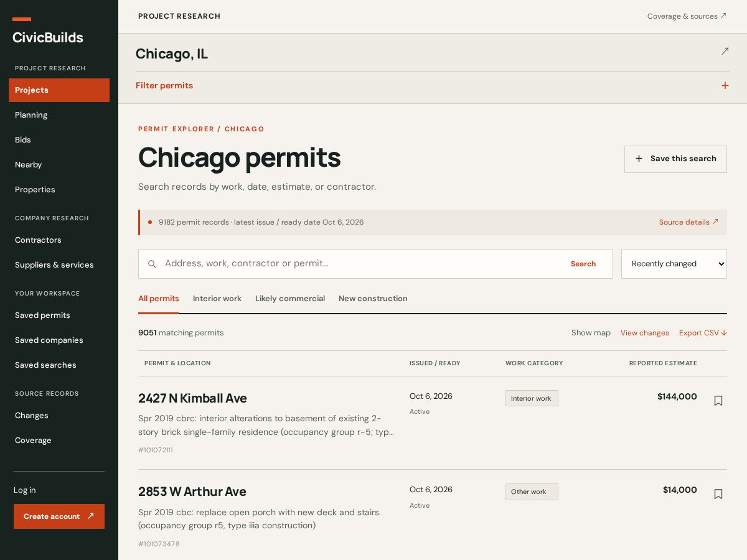Go to Saved companies
The image size is (747, 560).
59,340
